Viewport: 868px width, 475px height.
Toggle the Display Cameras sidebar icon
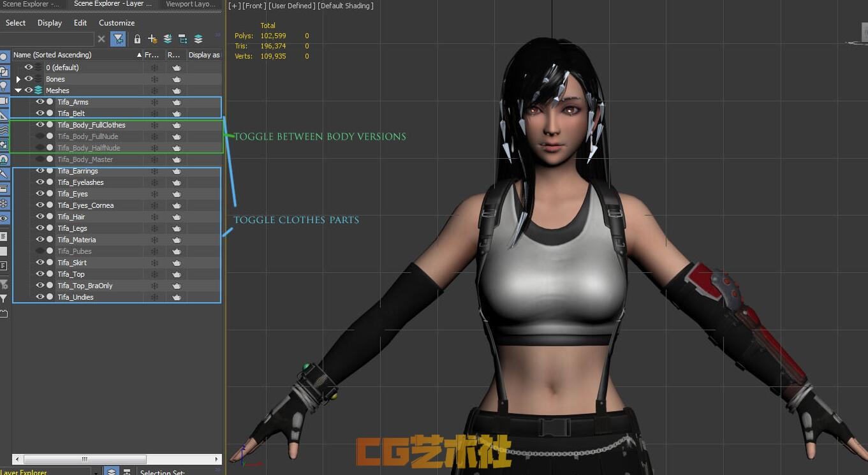click(4, 101)
